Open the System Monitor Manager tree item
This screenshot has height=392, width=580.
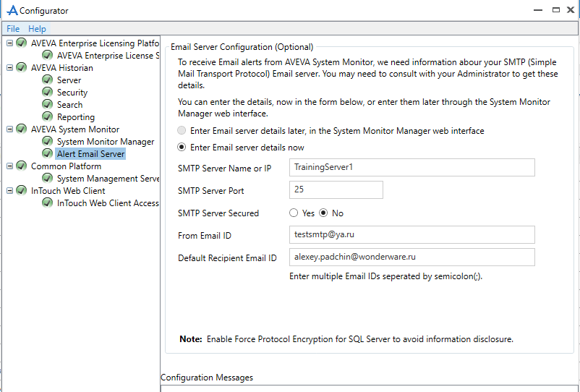click(x=106, y=142)
